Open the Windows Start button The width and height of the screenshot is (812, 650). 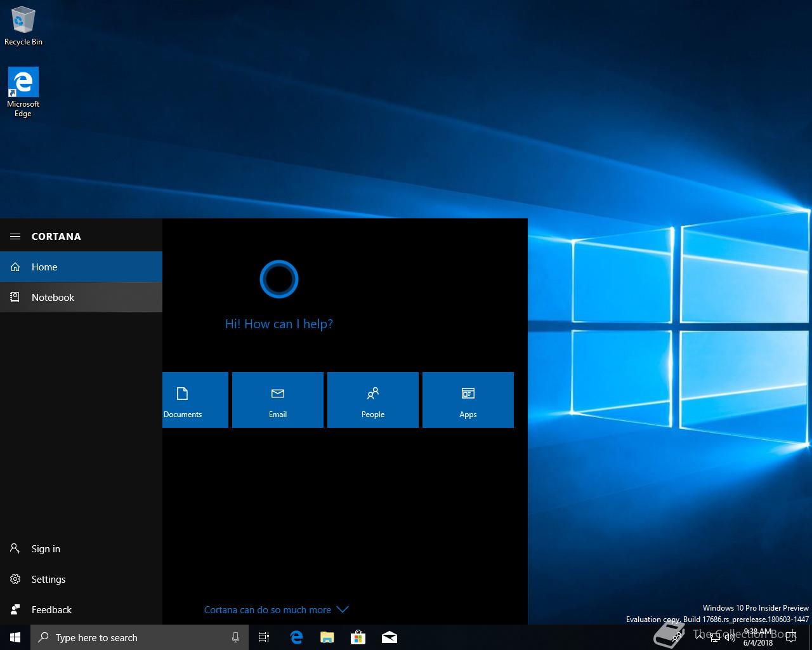pos(15,637)
